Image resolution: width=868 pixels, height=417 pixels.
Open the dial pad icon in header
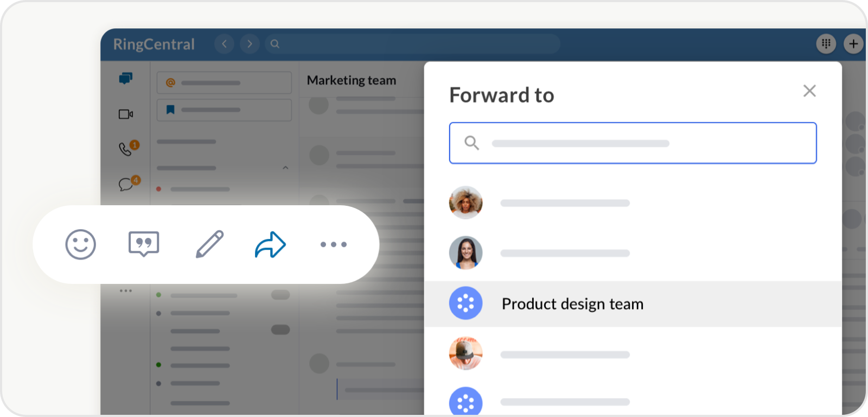point(826,43)
